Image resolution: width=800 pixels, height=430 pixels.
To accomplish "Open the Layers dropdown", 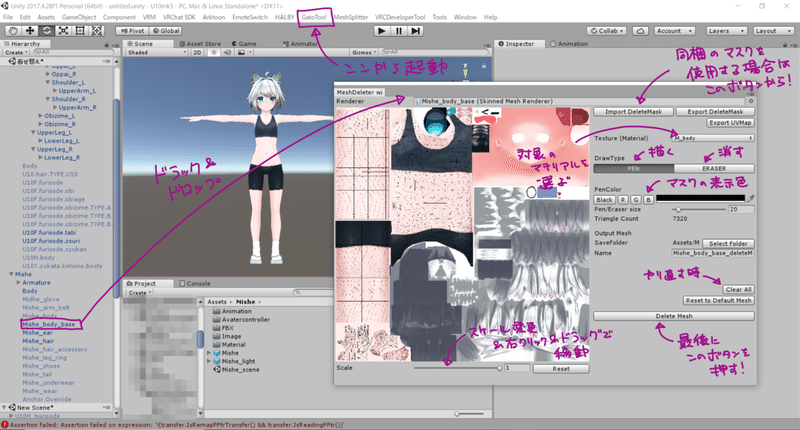I will (x=727, y=31).
